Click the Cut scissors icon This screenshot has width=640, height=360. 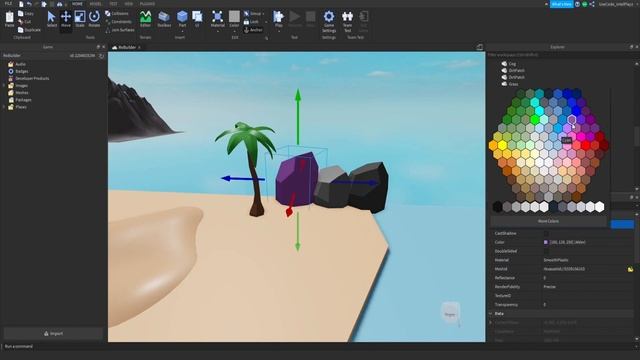[x=21, y=22]
